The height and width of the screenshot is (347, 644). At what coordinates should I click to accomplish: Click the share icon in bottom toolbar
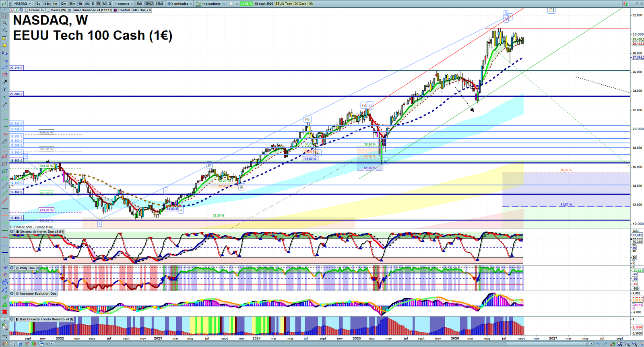(x=12, y=344)
